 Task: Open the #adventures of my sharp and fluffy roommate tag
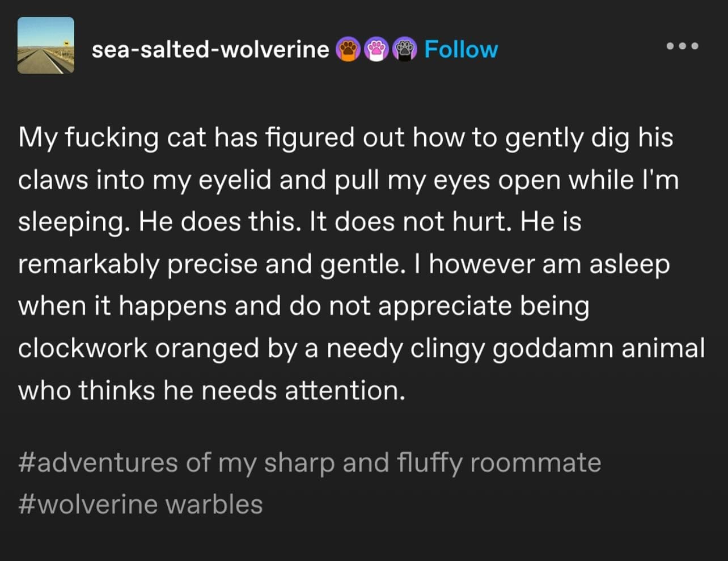point(310,462)
